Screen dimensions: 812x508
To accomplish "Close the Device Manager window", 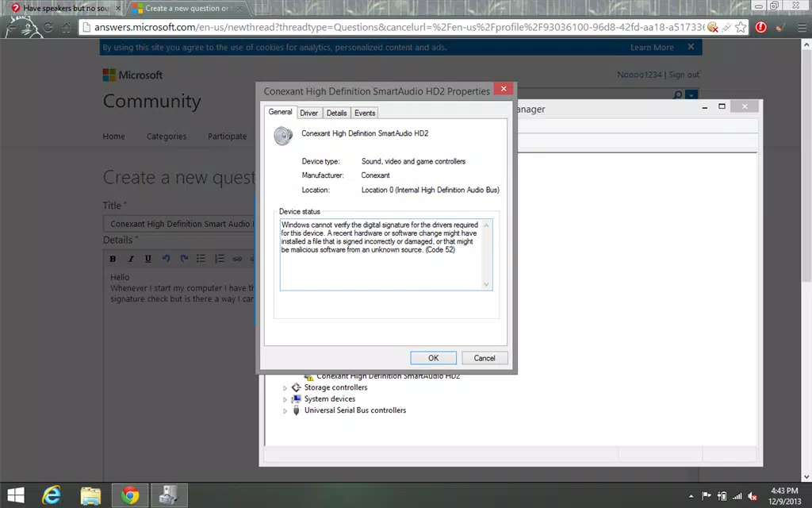I will pyautogui.click(x=745, y=106).
